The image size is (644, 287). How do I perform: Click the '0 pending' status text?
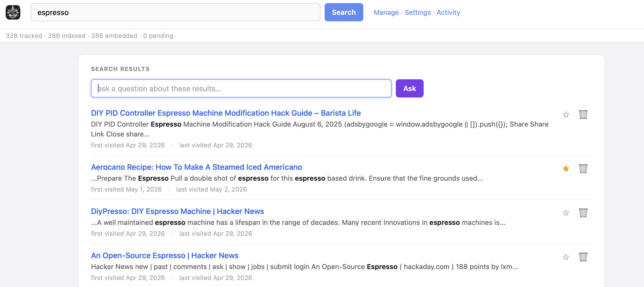coord(158,36)
